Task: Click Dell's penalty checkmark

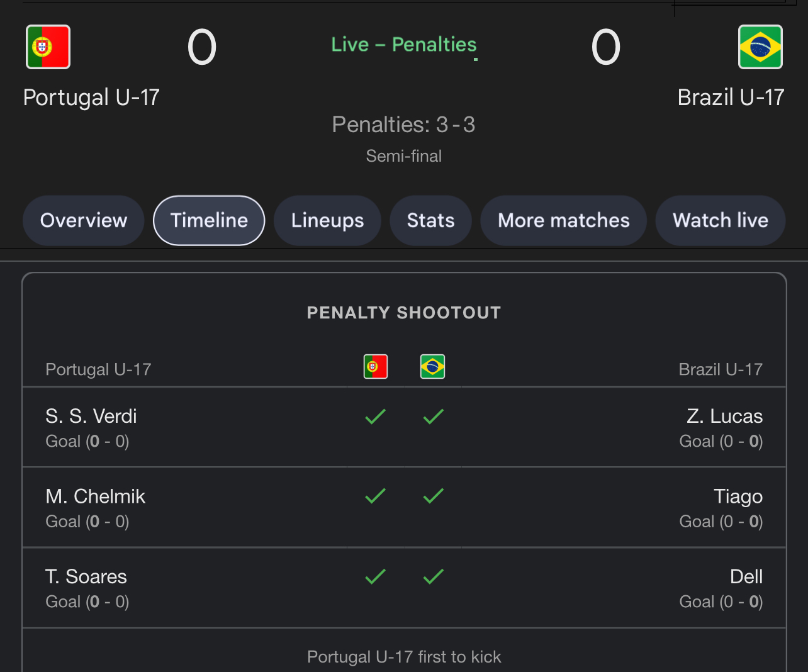Action: click(x=434, y=576)
